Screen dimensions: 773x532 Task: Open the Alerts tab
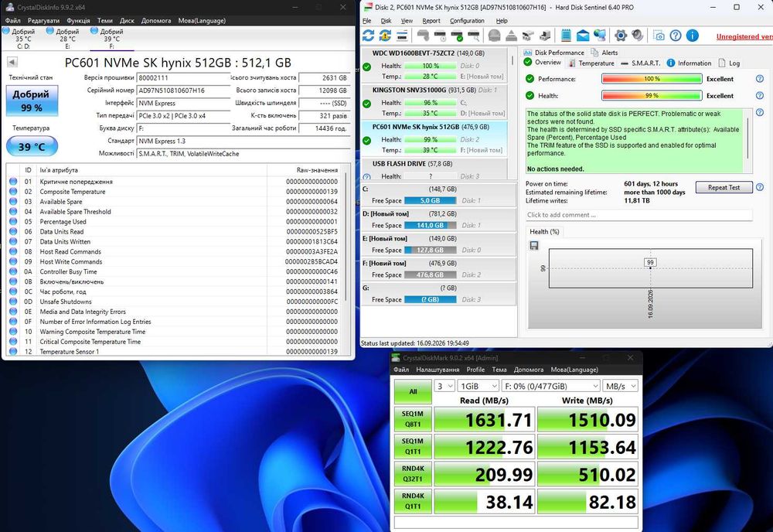coord(604,53)
